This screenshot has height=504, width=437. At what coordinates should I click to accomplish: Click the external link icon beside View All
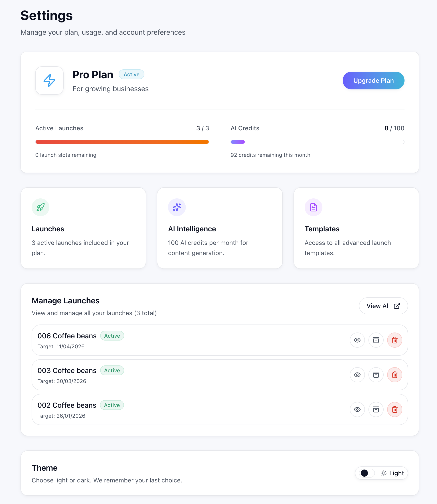[x=397, y=306]
